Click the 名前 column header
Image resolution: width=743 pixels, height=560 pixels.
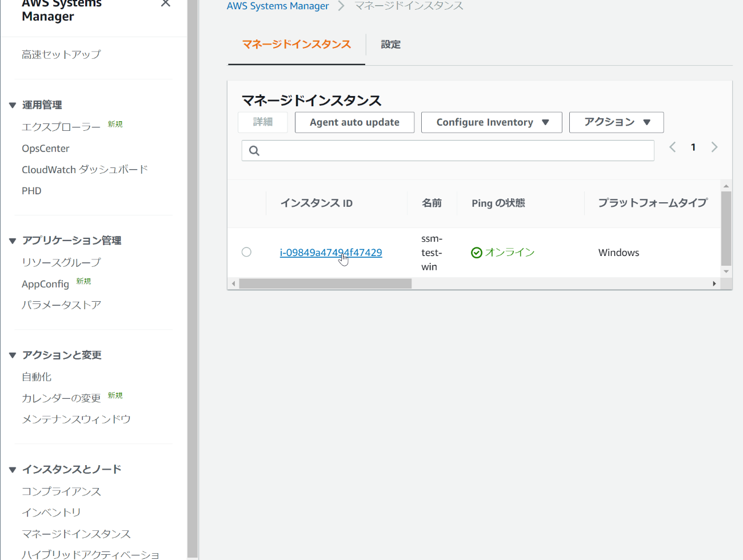(x=432, y=203)
